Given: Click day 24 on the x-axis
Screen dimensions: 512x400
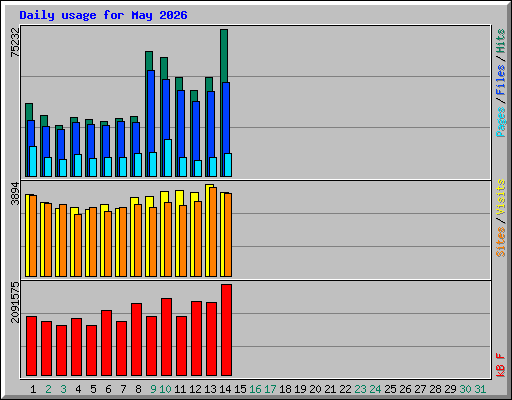Looking at the screenshot, I should pyautogui.click(x=375, y=389).
